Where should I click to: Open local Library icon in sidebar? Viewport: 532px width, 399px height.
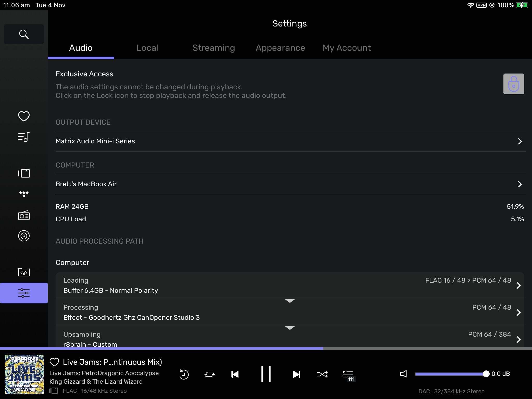pyautogui.click(x=24, y=173)
